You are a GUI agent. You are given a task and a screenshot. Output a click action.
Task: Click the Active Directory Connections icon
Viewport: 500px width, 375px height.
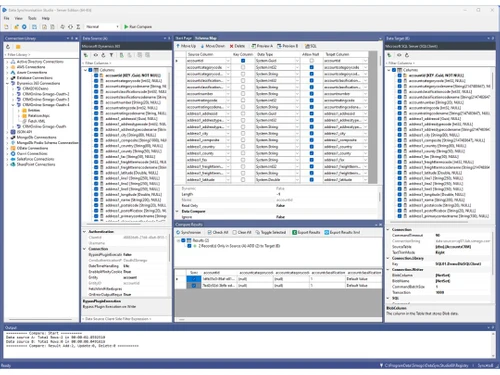click(x=13, y=62)
